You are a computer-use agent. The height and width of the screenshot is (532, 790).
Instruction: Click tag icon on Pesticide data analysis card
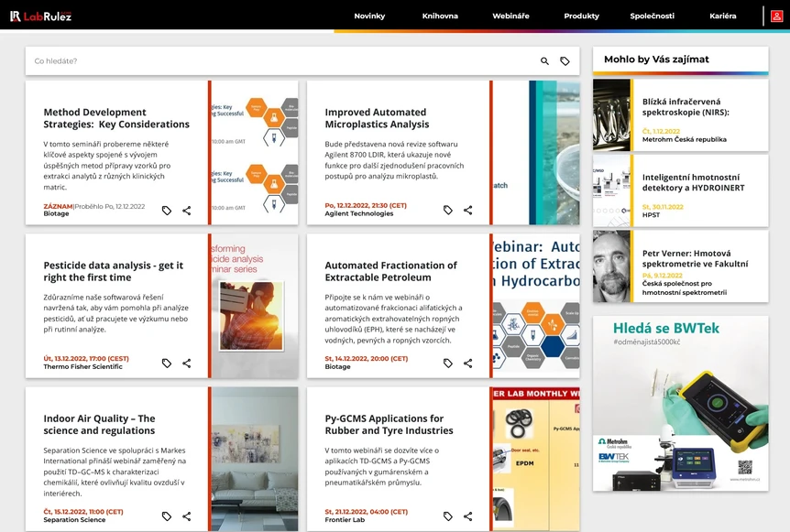pos(166,363)
